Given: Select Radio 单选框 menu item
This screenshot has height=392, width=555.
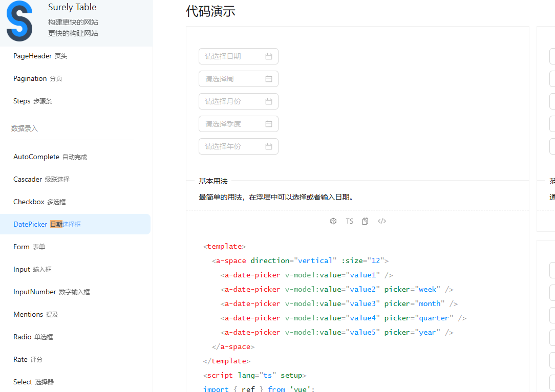Looking at the screenshot, I should click(x=33, y=337).
